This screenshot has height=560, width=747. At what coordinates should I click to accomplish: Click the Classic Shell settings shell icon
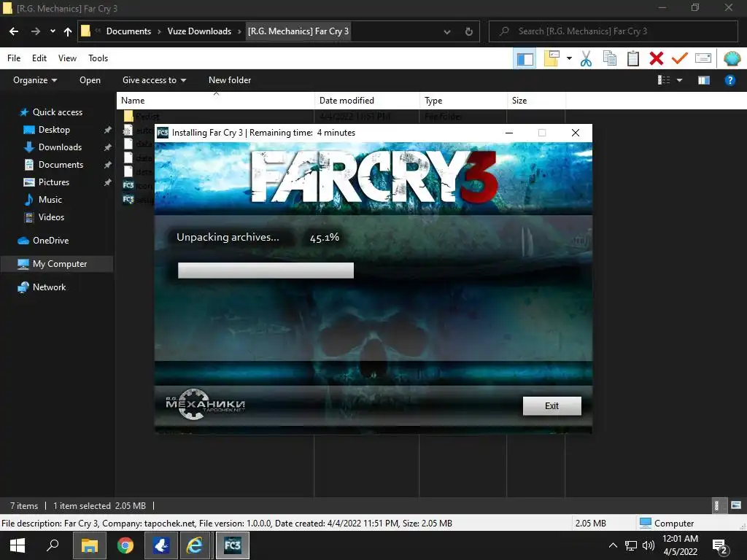pyautogui.click(x=732, y=59)
